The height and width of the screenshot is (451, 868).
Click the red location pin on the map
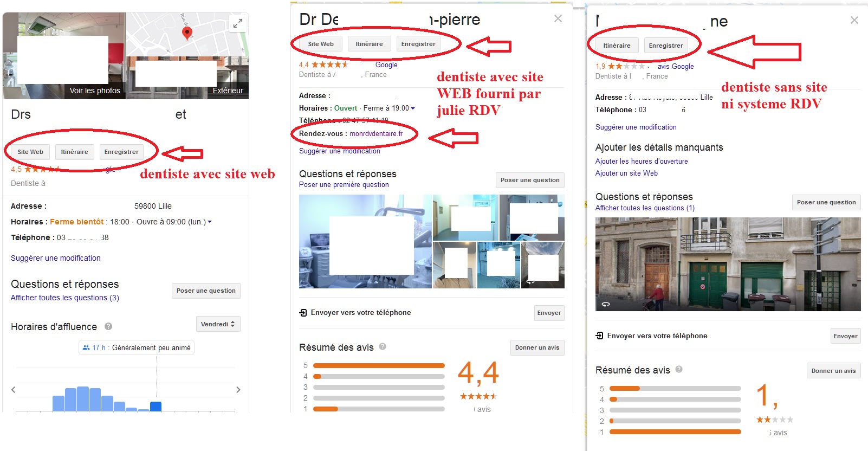(x=187, y=33)
